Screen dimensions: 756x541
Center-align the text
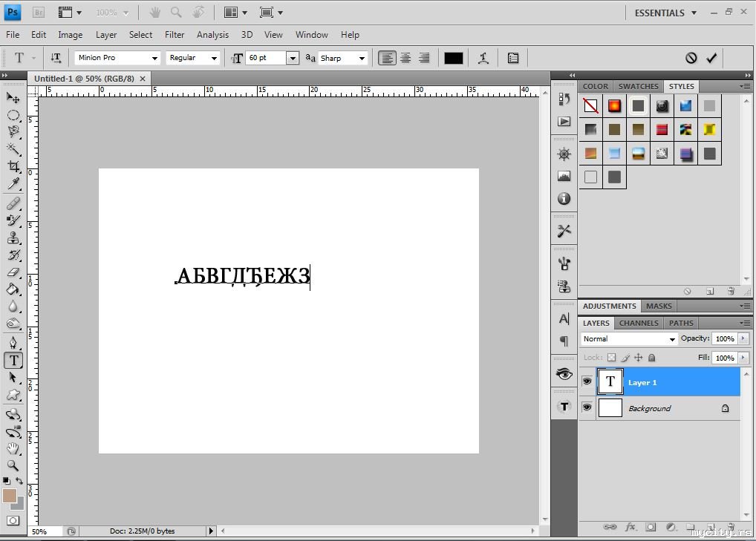point(405,58)
